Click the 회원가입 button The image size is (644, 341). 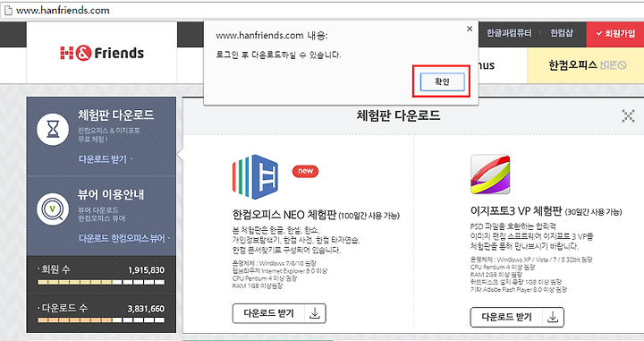(615, 34)
